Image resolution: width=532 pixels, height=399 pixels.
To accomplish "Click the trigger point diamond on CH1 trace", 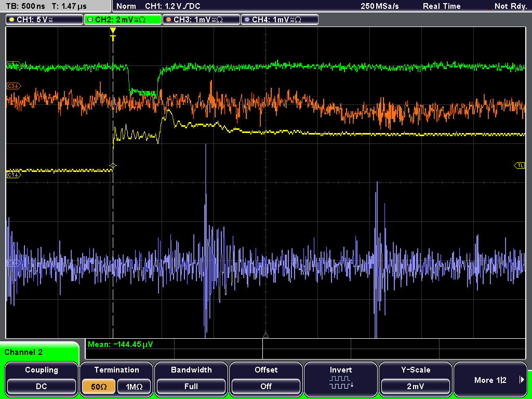I will [x=113, y=166].
